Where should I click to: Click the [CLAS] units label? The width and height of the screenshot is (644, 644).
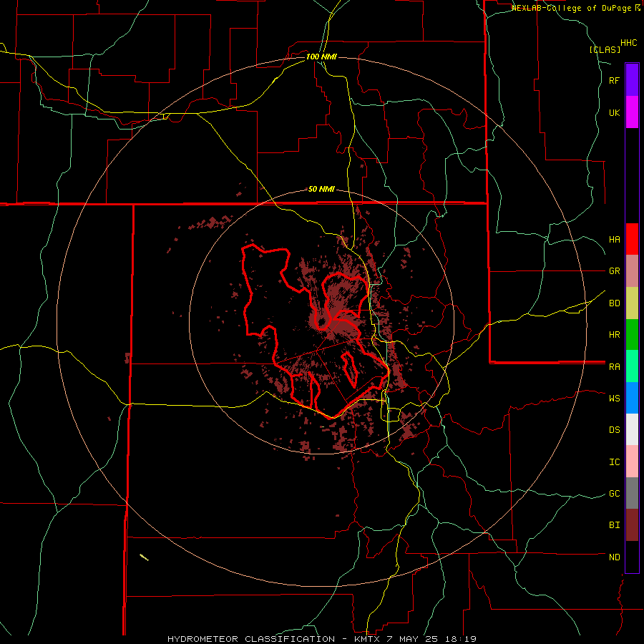pyautogui.click(x=605, y=50)
